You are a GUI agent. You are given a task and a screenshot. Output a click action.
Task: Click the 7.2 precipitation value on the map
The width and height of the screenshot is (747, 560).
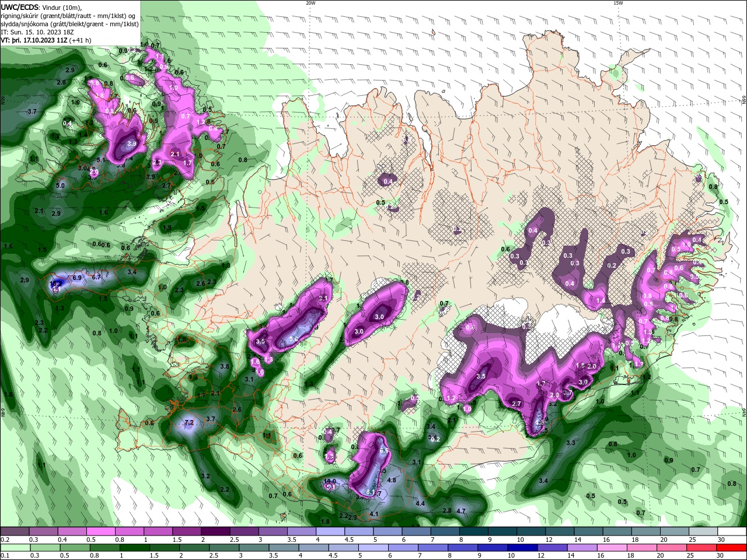pos(189,422)
